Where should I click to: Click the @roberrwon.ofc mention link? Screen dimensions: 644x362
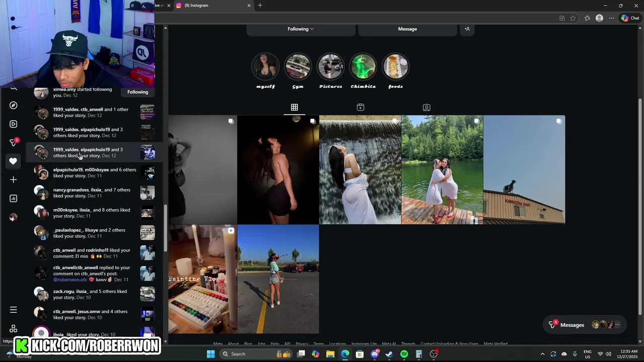(x=70, y=280)
